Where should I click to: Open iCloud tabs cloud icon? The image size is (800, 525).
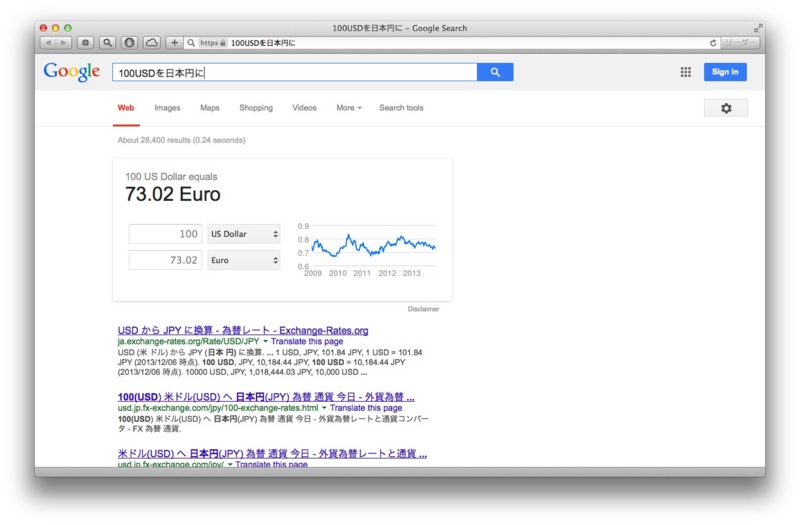point(152,43)
